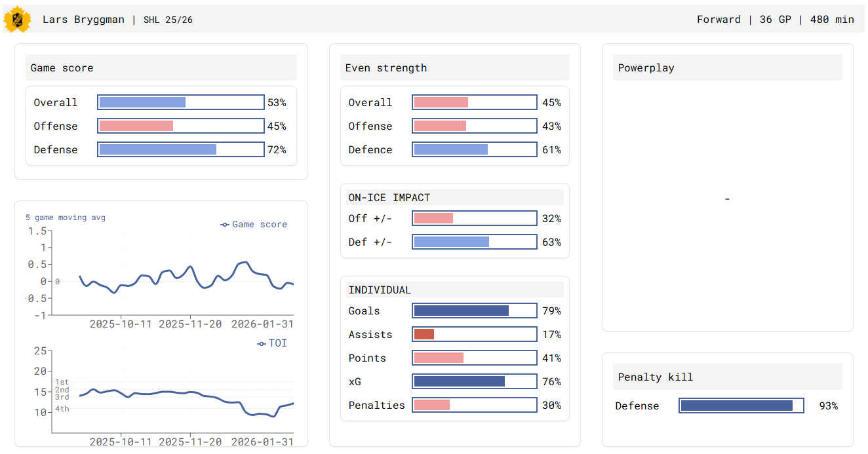Click the Game score Overall progress bar
The height and width of the screenshot is (454, 868).
coord(180,102)
